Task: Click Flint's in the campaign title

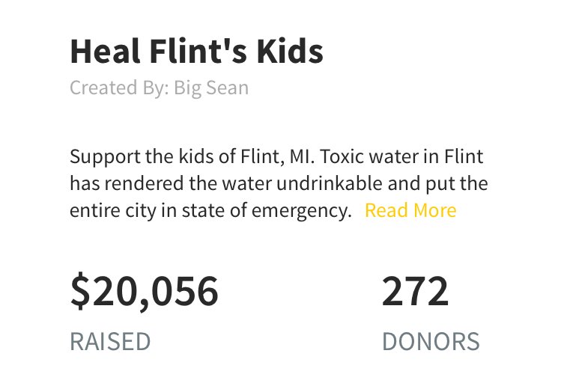Action: click(x=198, y=51)
